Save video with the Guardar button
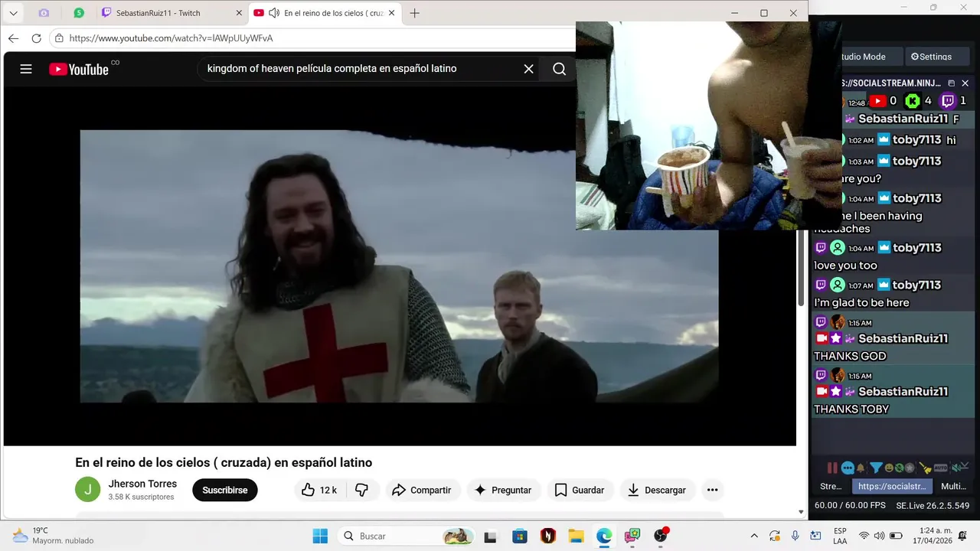980x551 pixels. click(x=580, y=490)
